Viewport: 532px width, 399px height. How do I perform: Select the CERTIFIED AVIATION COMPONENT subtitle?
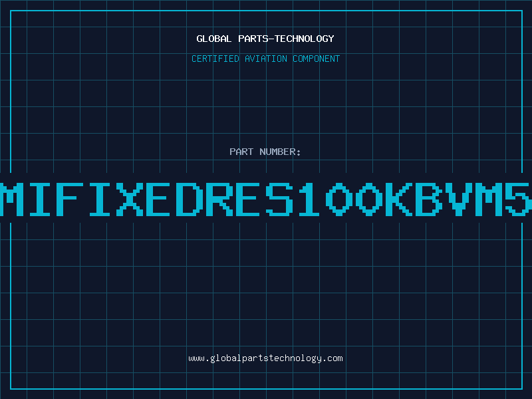click(x=265, y=59)
